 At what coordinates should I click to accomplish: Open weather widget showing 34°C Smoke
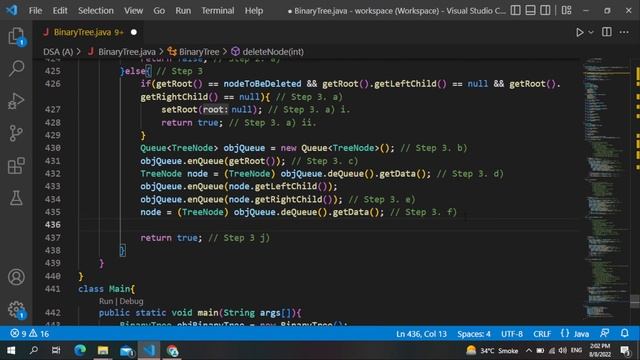(x=492, y=351)
